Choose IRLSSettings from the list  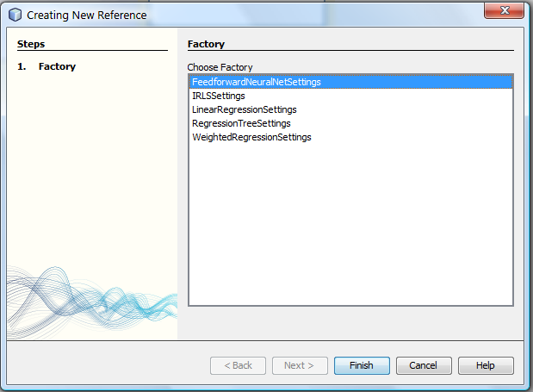(x=350, y=96)
